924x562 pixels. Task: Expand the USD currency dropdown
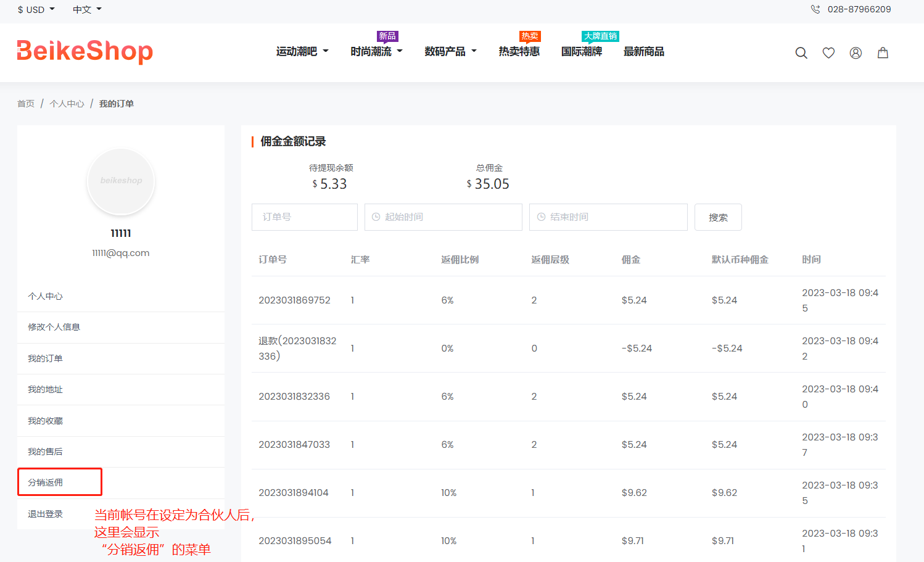tap(36, 9)
